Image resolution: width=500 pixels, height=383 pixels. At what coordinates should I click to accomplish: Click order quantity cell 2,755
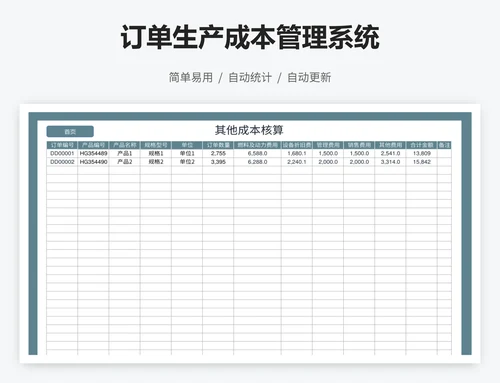pyautogui.click(x=218, y=153)
